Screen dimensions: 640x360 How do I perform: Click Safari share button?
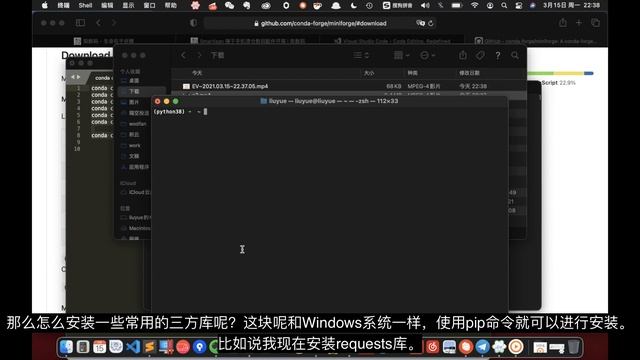563,23
